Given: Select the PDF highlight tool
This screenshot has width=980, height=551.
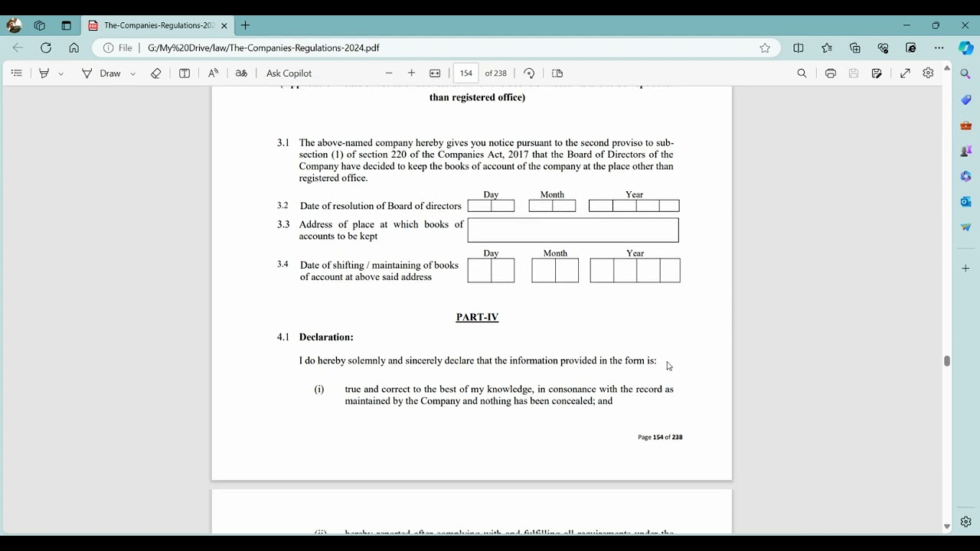Looking at the screenshot, I should click(44, 73).
